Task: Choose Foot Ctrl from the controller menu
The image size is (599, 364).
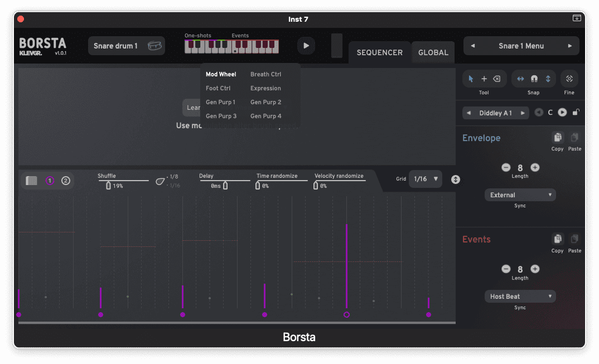Action: (218, 88)
